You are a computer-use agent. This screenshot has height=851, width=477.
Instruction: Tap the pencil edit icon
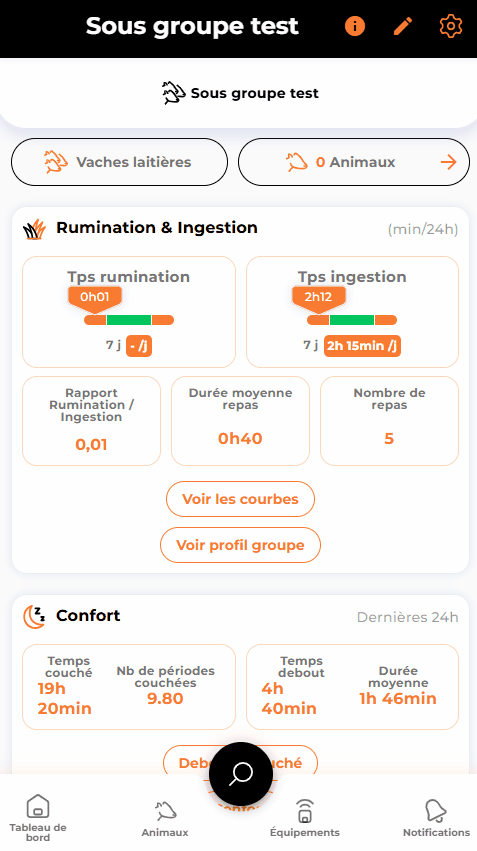tap(403, 26)
